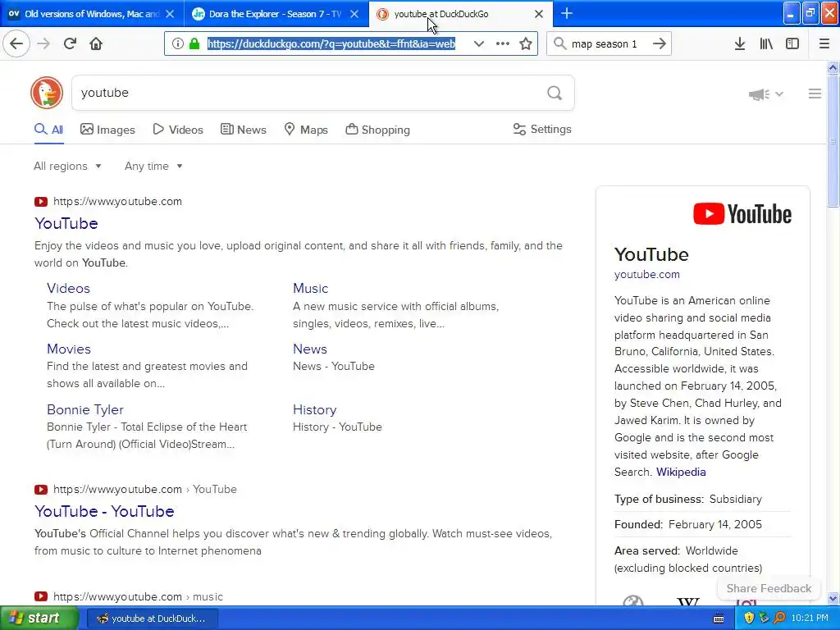Show the Firefox sidebars

click(x=792, y=43)
